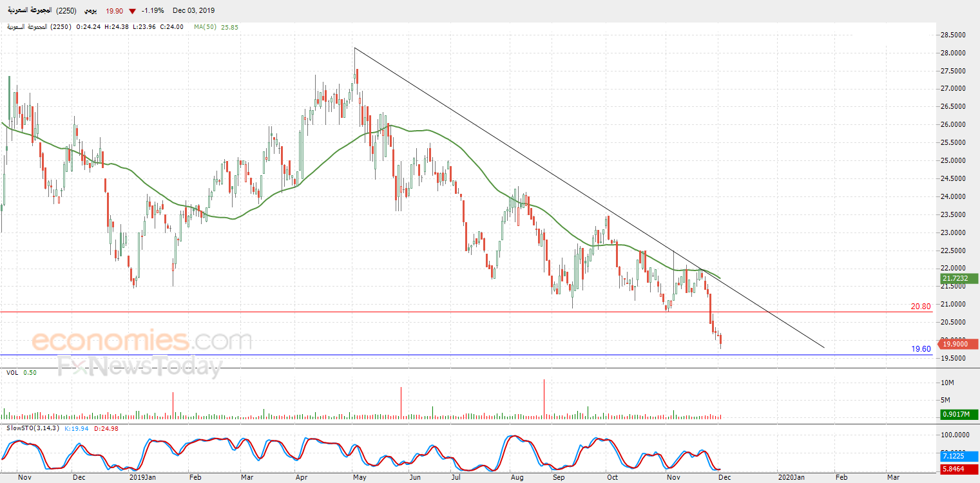The image size is (980, 483).
Task: Click the 2020Jan label on time axis
Action: pos(791,477)
